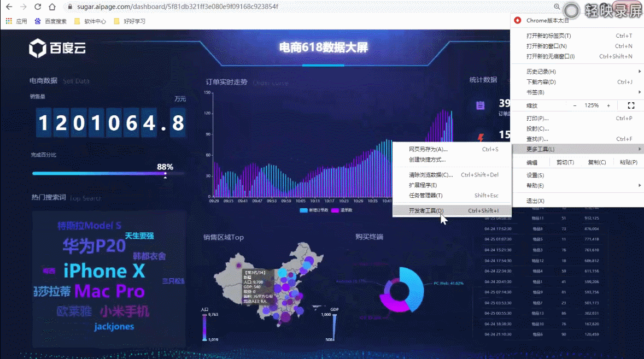Click the zoom magnifier icon in address bar
The height and width of the screenshot is (359, 644).
pos(557,7)
